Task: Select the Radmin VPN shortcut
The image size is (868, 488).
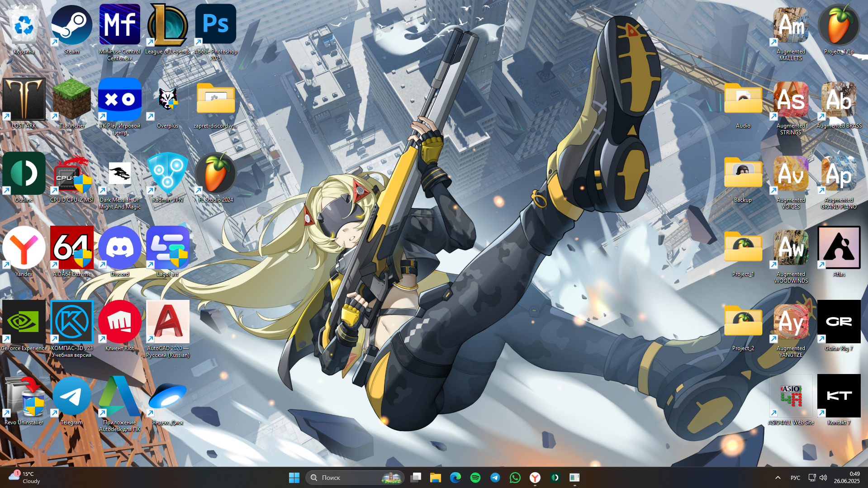Action: 168,178
